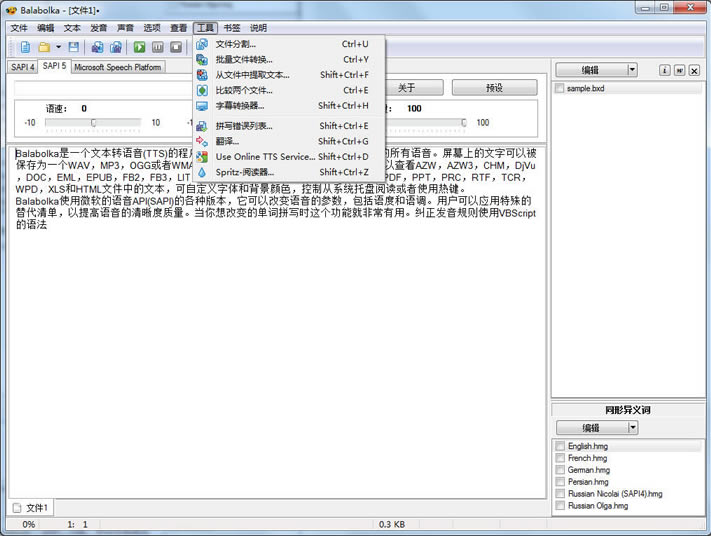Switch to the Microsoft Speech Platform tab
The width and height of the screenshot is (711, 536).
pos(117,68)
